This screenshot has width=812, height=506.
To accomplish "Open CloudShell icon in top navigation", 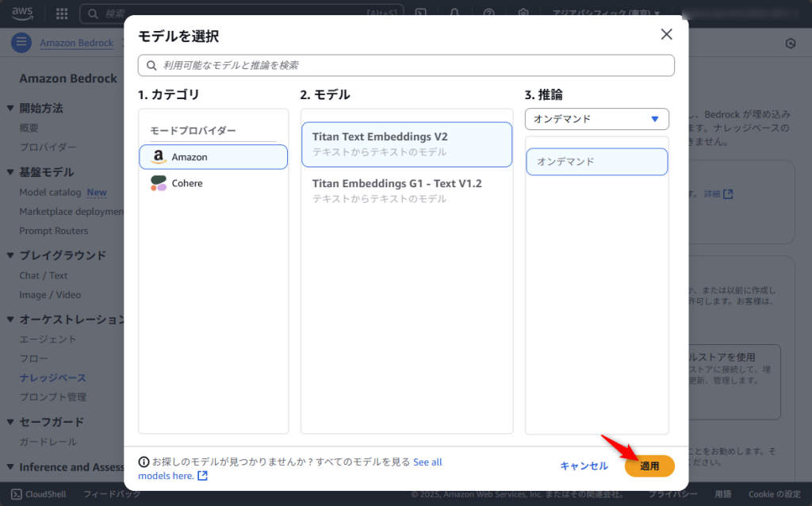I will tap(420, 13).
